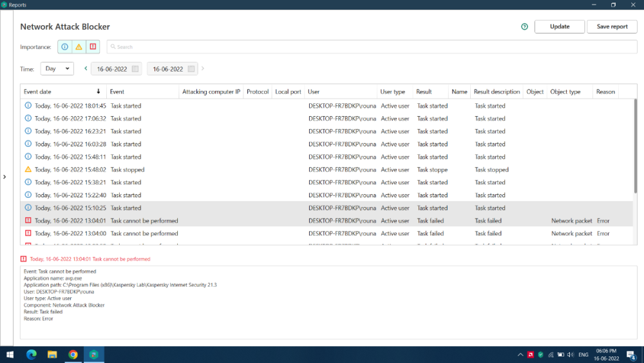This screenshot has width=644, height=363.
Task: Sort by the User column header
Action: pos(341,92)
